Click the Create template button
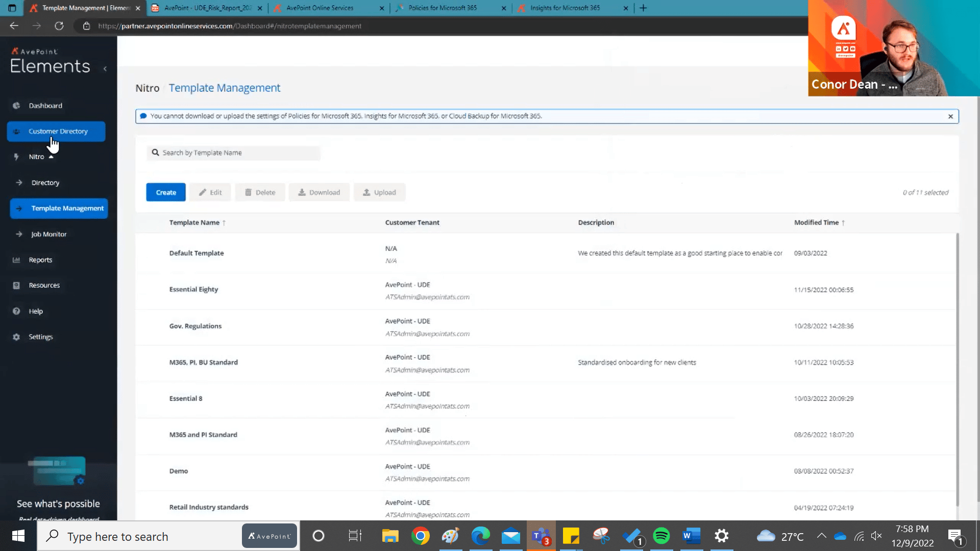The image size is (980, 551). (165, 192)
